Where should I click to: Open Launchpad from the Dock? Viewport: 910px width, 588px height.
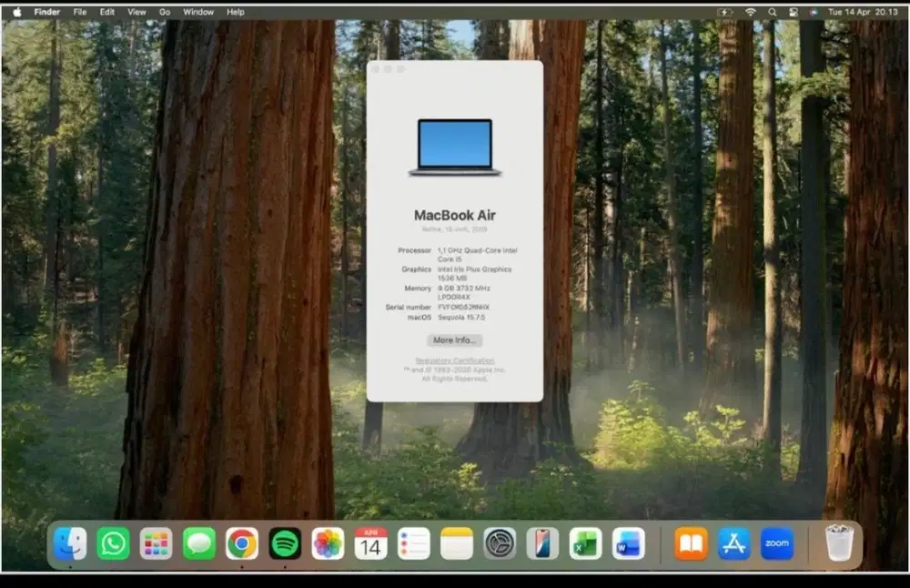pyautogui.click(x=157, y=544)
